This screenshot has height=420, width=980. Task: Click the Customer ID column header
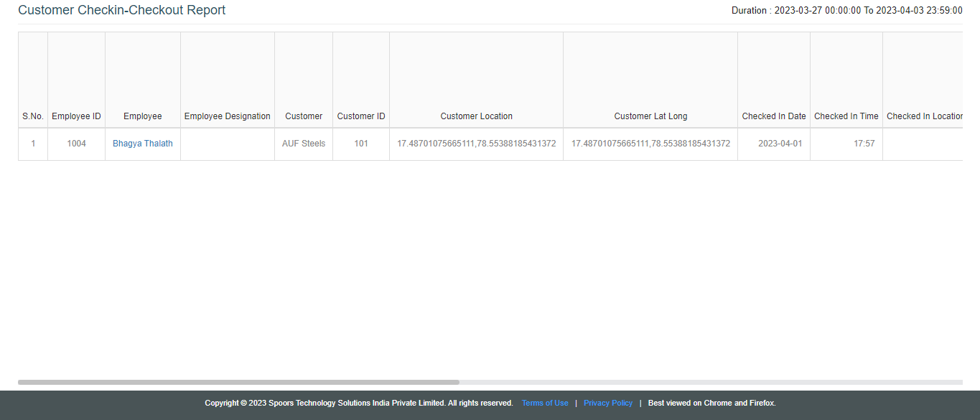[x=360, y=116]
